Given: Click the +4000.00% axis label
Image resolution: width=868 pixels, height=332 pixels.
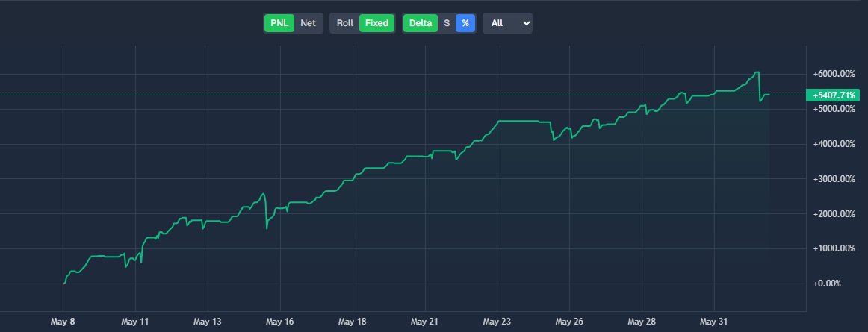Looking at the screenshot, I should coord(834,144).
